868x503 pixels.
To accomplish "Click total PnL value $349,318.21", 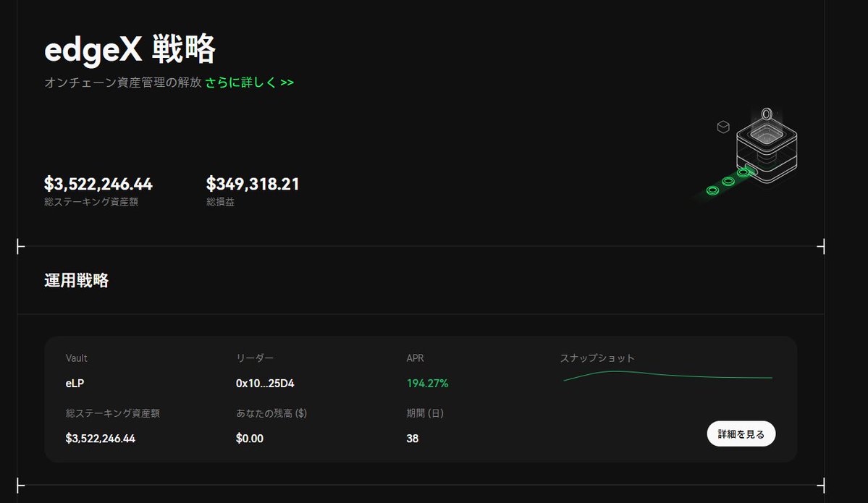I will pyautogui.click(x=253, y=184).
